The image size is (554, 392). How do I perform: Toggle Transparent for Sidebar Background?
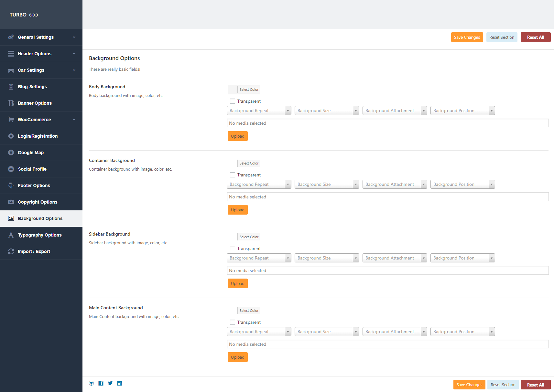click(x=233, y=249)
